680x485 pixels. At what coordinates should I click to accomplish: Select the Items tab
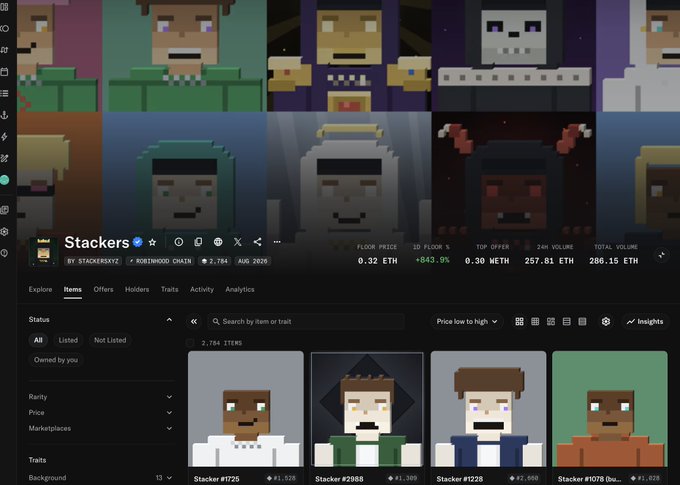click(72, 289)
